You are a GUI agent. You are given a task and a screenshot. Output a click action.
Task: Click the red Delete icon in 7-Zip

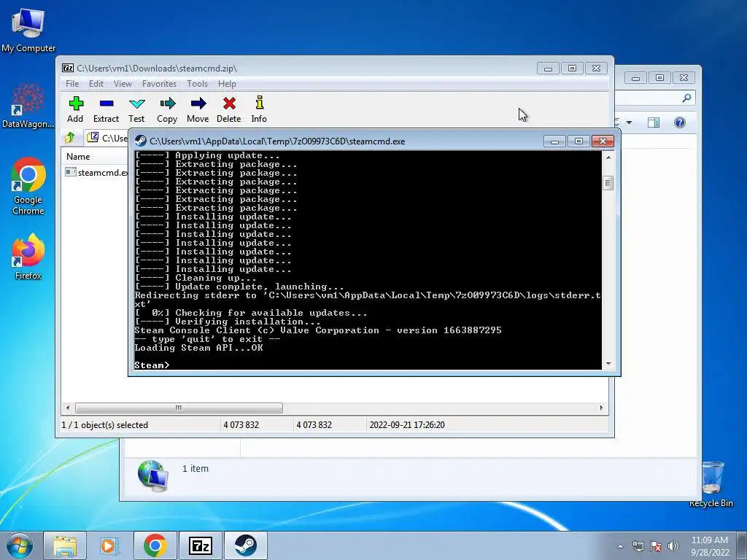click(x=228, y=109)
